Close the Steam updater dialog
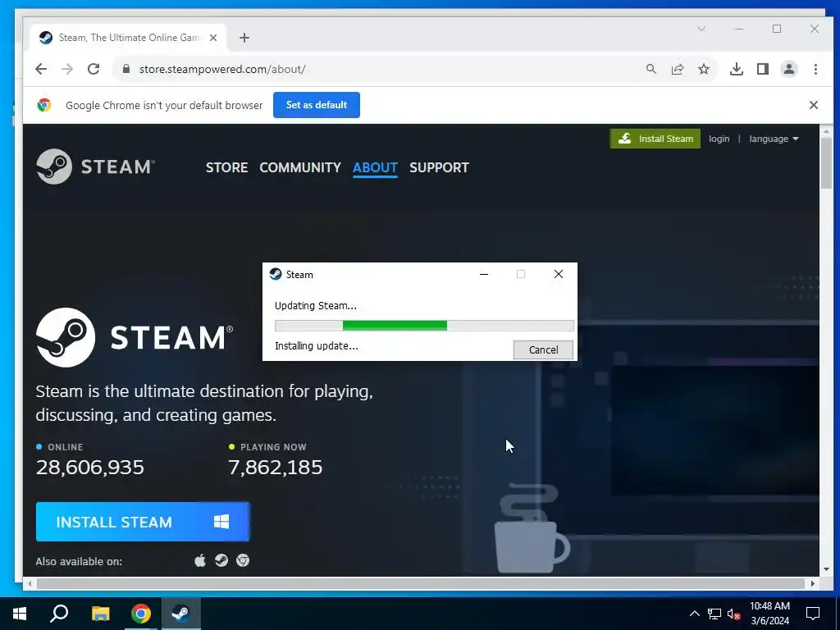 [558, 274]
